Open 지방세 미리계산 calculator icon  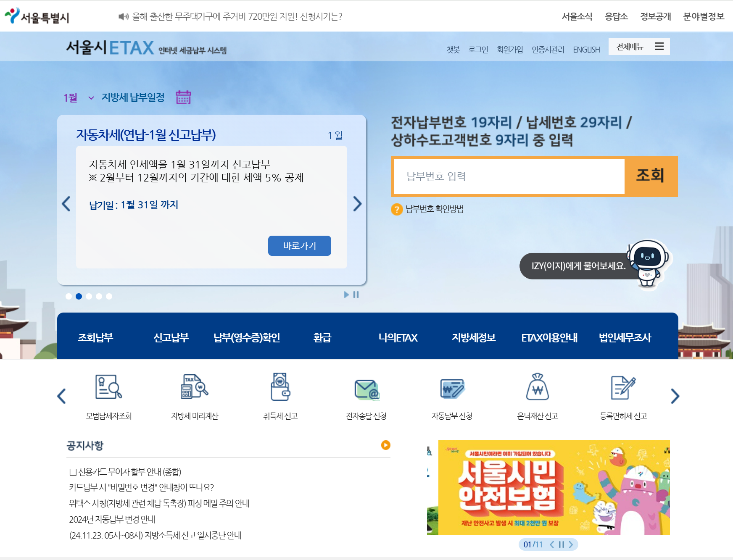tap(195, 386)
